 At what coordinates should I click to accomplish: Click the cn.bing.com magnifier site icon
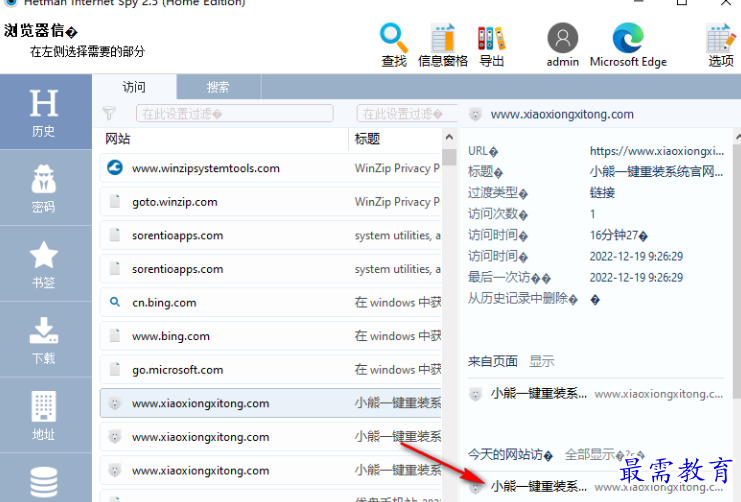[x=115, y=302]
